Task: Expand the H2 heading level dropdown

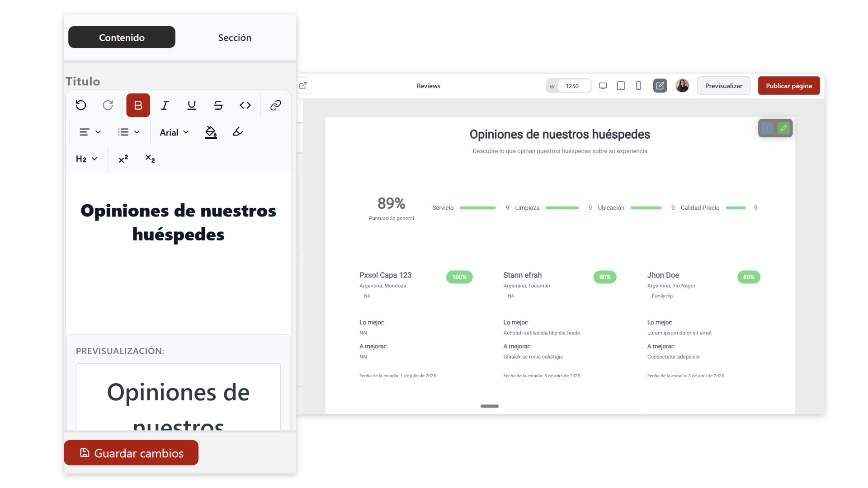Action: point(86,159)
